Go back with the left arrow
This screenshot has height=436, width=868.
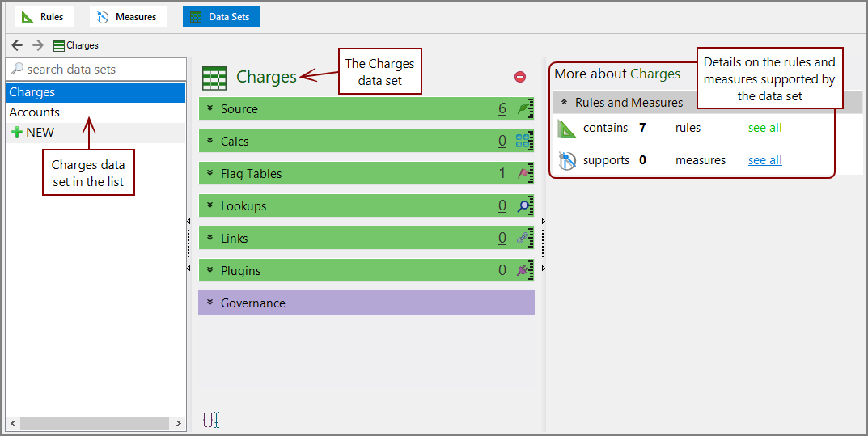pos(17,45)
